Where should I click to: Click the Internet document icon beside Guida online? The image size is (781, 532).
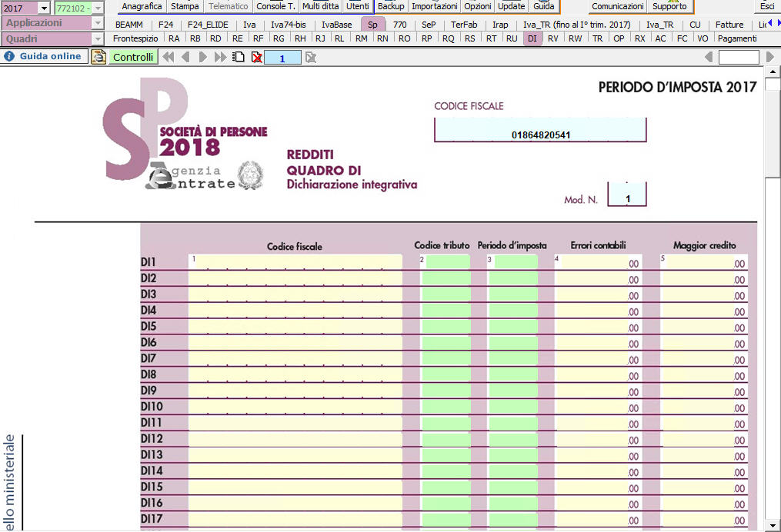98,57
